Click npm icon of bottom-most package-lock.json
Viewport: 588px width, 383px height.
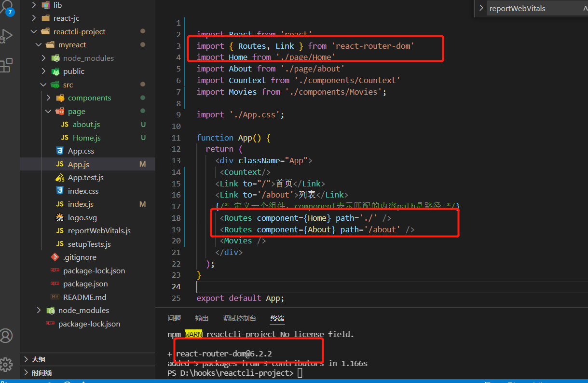(x=50, y=324)
